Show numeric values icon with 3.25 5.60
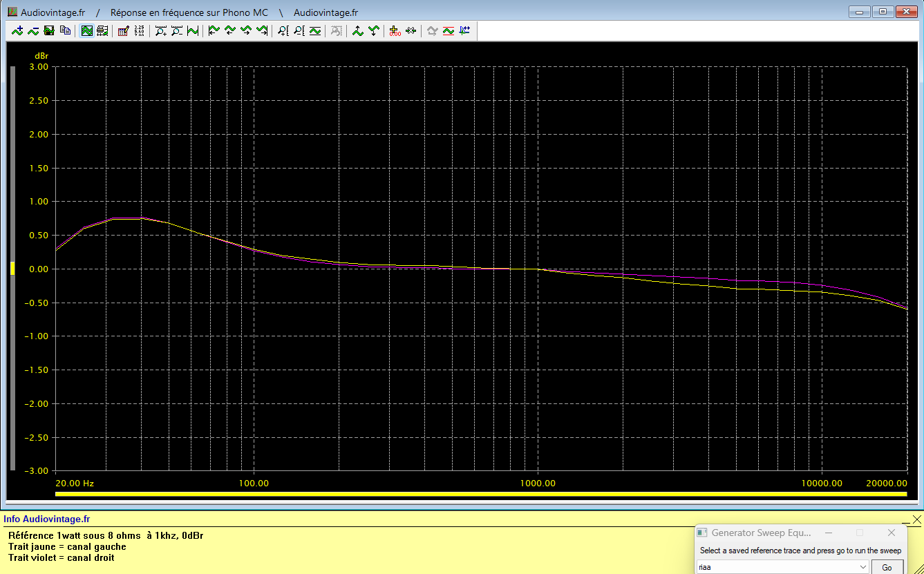Image resolution: width=924 pixels, height=574 pixels. (x=139, y=30)
